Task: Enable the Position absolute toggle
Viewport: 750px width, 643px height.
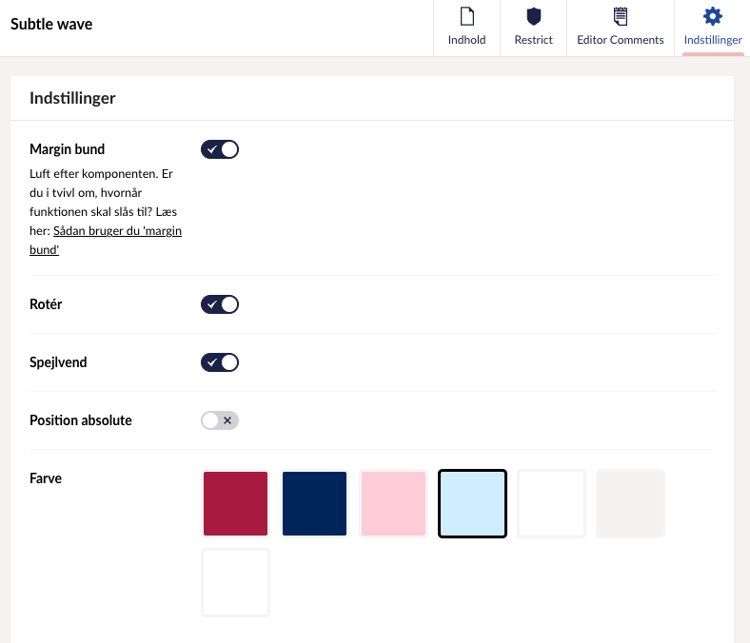Action: [x=220, y=420]
